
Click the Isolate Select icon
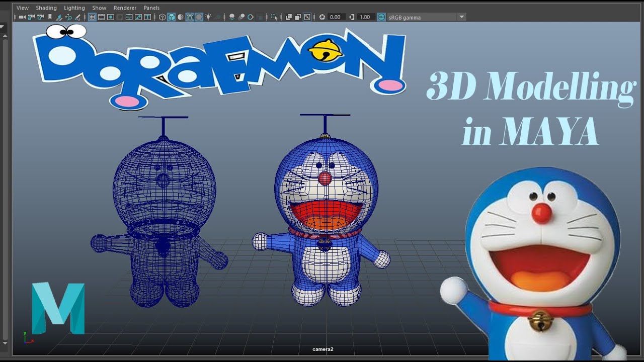tap(274, 17)
